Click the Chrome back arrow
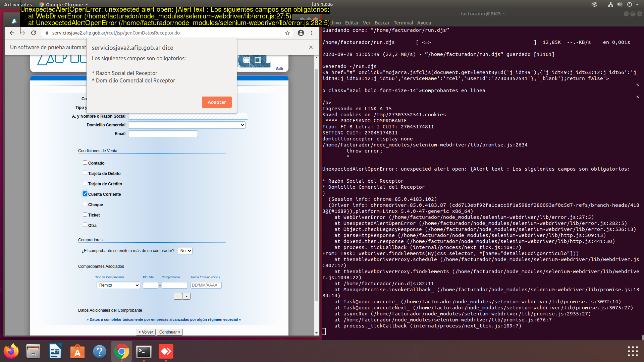Image resolution: width=644 pixels, height=362 pixels. tap(12, 33)
